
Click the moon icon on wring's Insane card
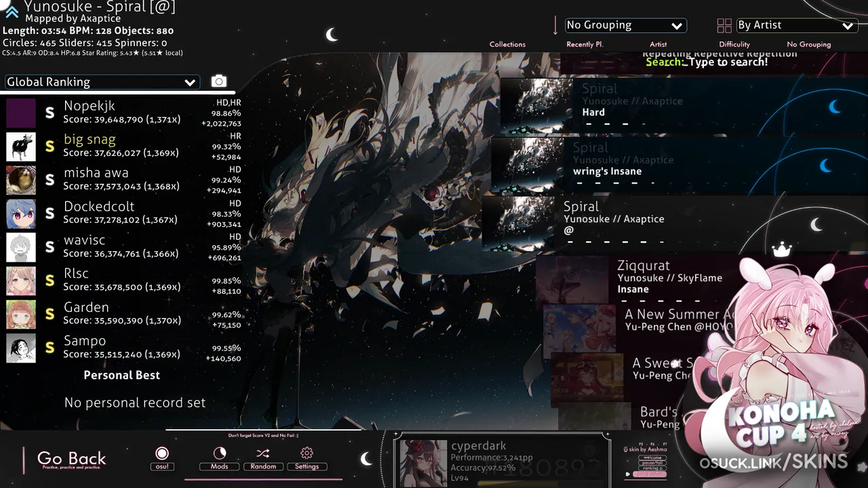tap(826, 165)
